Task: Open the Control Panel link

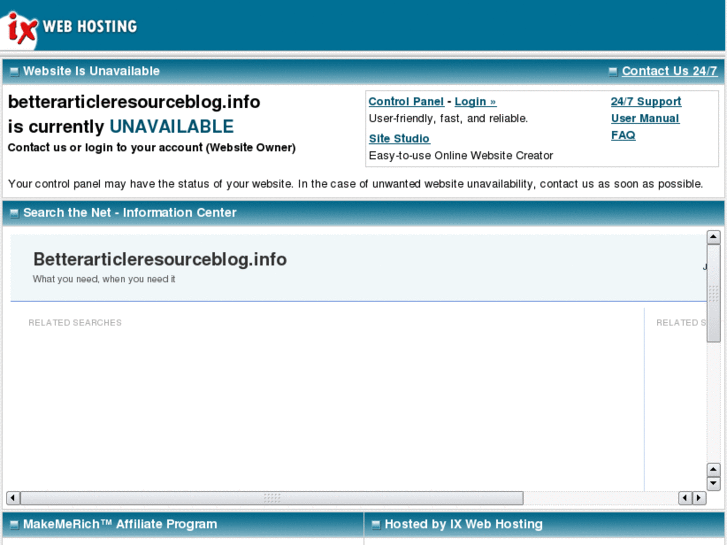Action: click(406, 101)
